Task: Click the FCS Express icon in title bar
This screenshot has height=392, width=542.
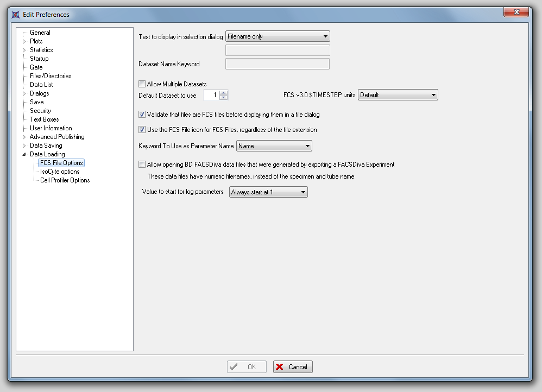Action: click(16, 15)
